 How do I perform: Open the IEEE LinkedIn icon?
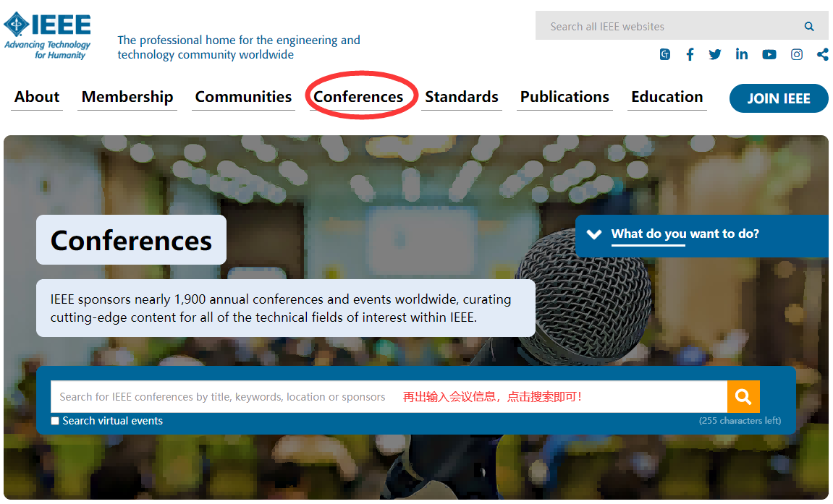point(742,54)
